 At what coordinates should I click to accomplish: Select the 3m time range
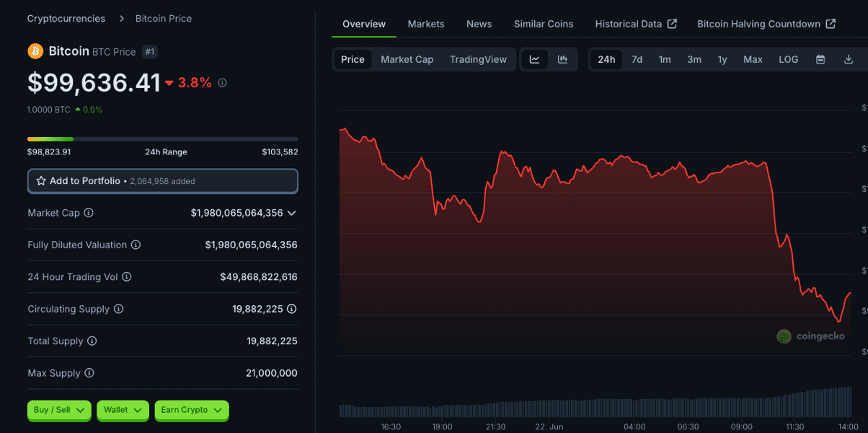694,59
